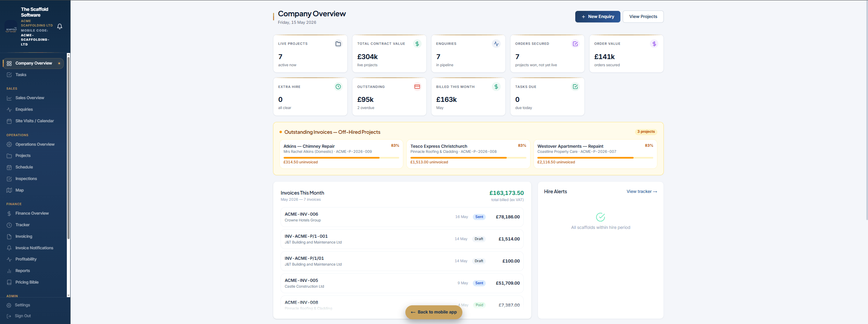Click the Live Projects stat card
This screenshot has width=868, height=324.
[310, 54]
